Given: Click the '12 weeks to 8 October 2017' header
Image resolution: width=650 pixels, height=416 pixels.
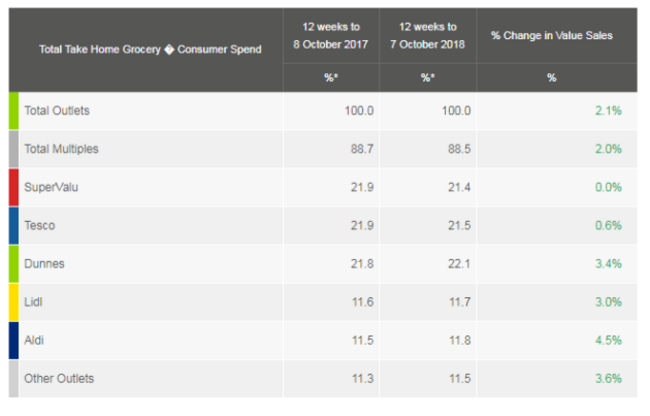Looking at the screenshot, I should pos(331,36).
